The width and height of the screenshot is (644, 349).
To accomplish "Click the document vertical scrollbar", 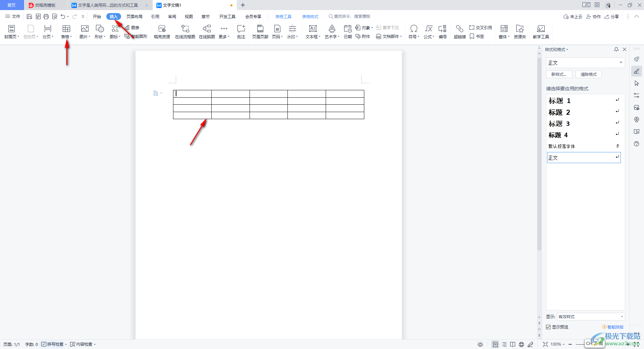I will pos(539,154).
